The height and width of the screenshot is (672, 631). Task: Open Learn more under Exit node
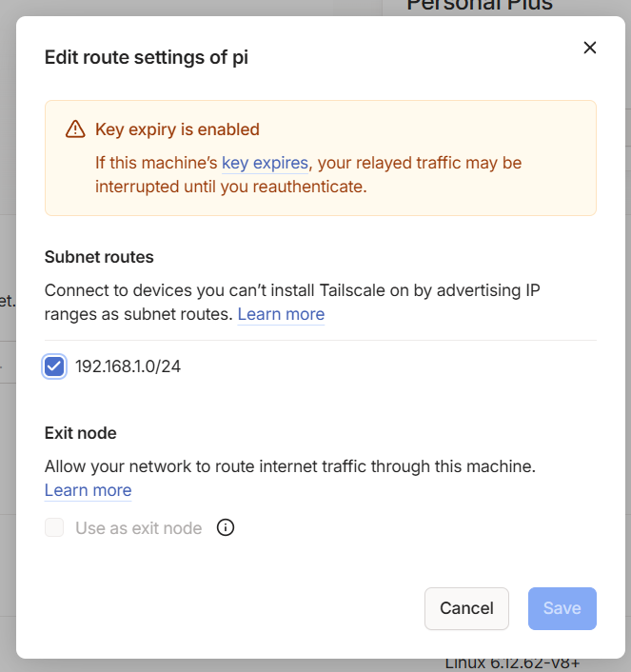(88, 490)
